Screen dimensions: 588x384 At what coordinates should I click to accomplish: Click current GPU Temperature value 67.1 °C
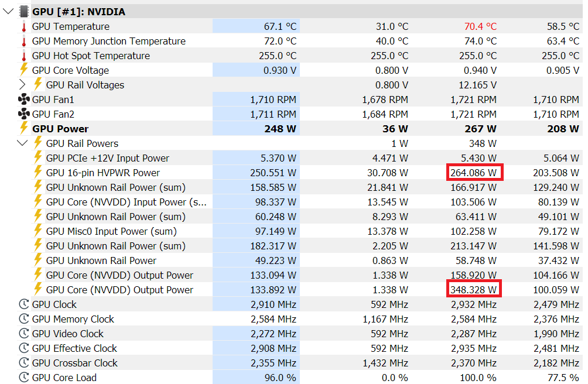[280, 26]
